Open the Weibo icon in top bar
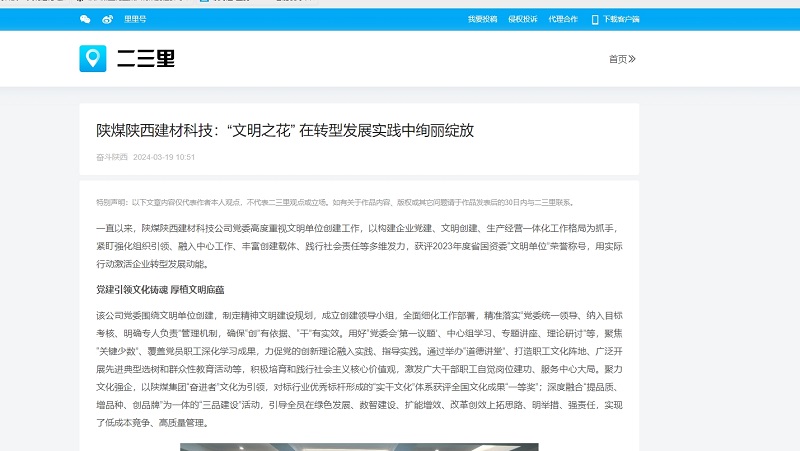Viewport: 800px width, 451px height. pos(107,19)
